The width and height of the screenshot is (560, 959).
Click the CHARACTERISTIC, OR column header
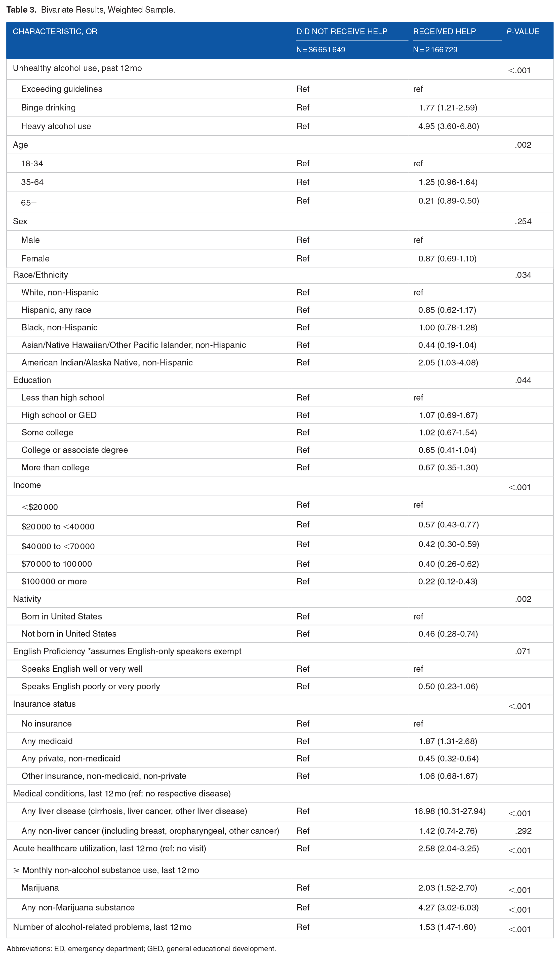point(55,32)
